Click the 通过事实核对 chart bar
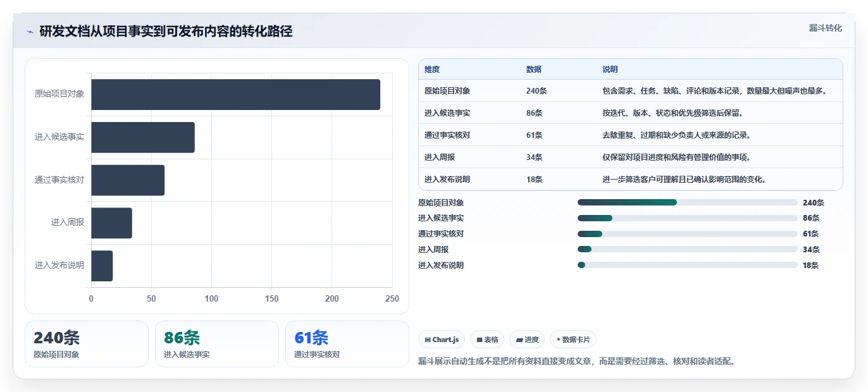Viewport: 868px width, 392px height. pos(128,180)
